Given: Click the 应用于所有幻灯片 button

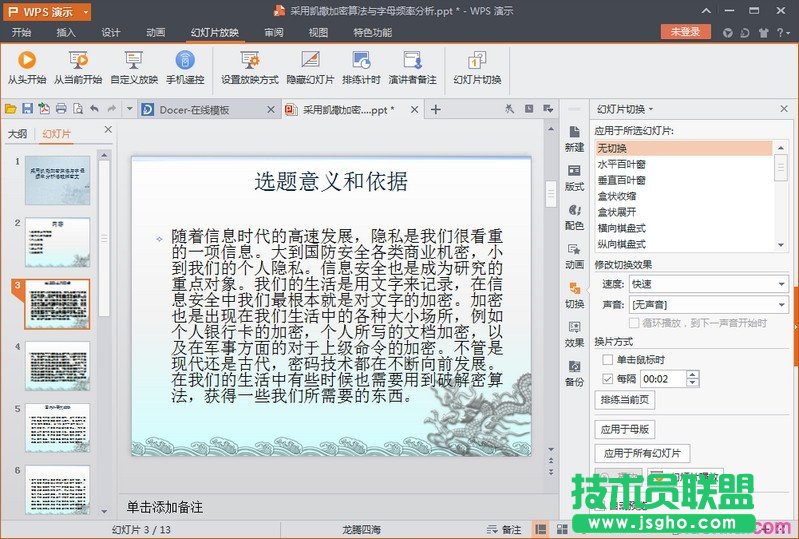Looking at the screenshot, I should coord(642,453).
